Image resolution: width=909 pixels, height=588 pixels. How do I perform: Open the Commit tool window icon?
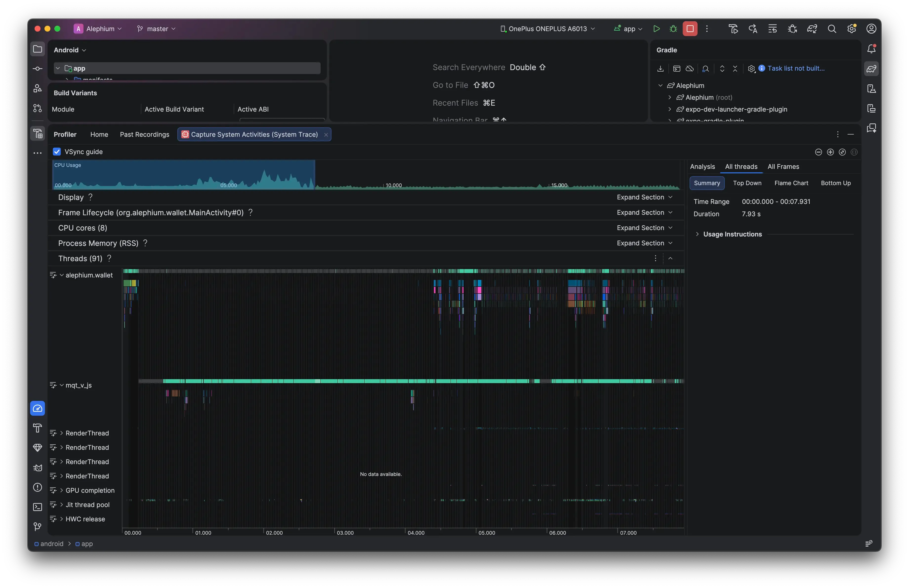pos(38,69)
